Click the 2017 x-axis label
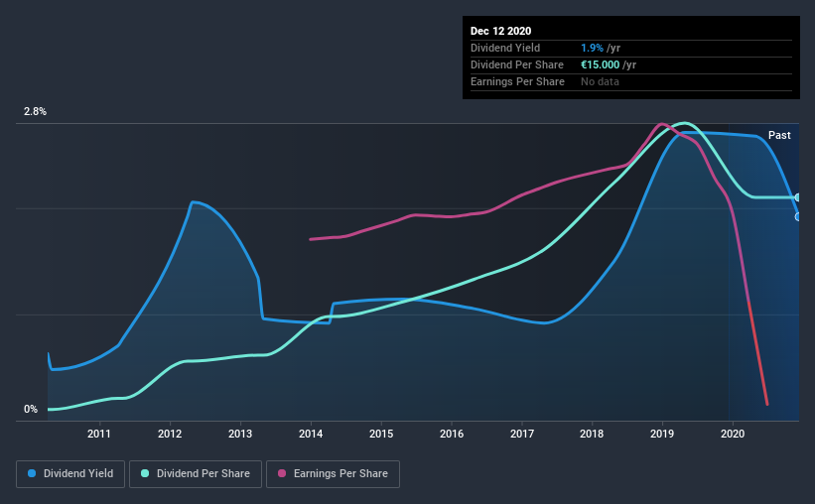815x504 pixels. tap(522, 434)
